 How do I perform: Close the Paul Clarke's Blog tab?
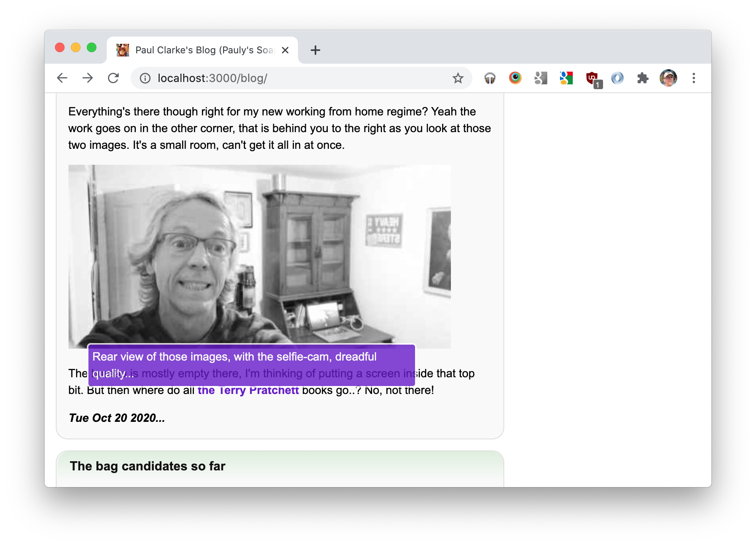click(285, 50)
